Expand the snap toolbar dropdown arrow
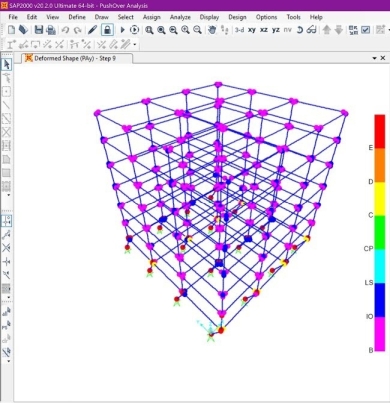Screen dimensions: 390x403 click(x=135, y=44)
